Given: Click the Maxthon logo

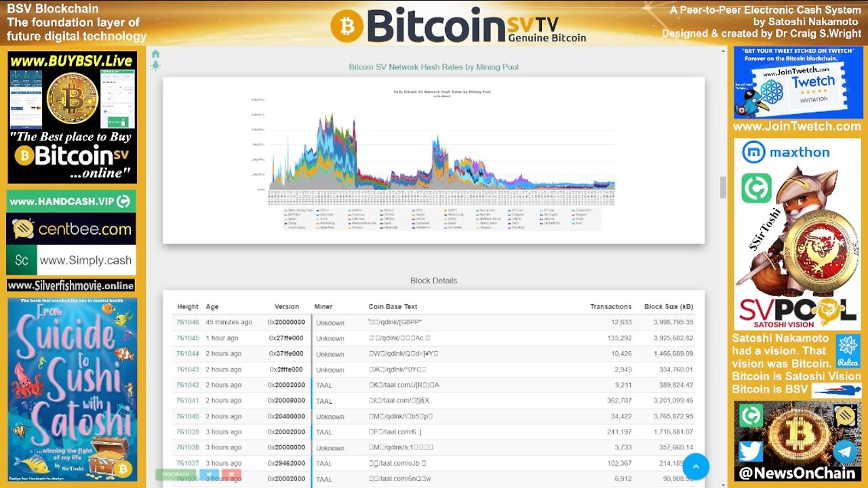Looking at the screenshot, I should click(786, 152).
